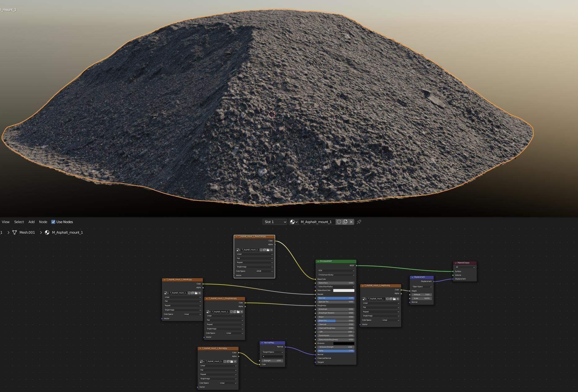Screen dimensions: 578x392
Task: Open image folder in heights texture node
Action: pyautogui.click(x=394, y=299)
